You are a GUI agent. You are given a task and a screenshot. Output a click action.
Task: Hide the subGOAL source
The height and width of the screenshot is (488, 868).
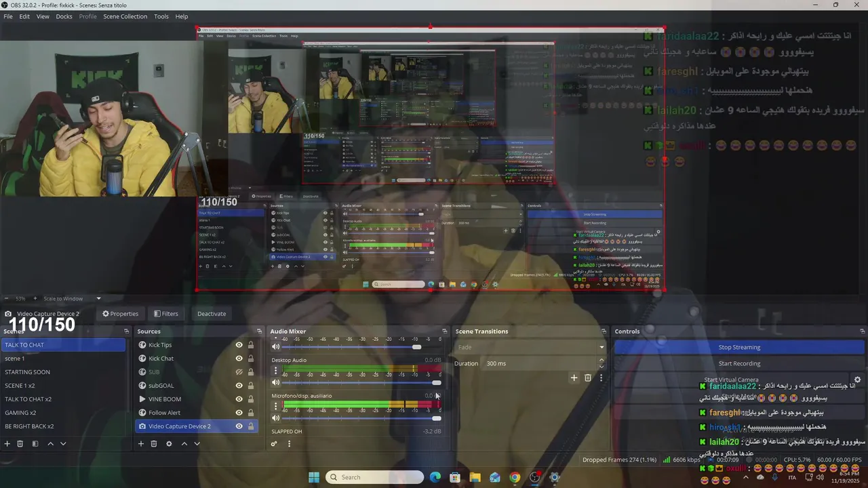coord(239,386)
